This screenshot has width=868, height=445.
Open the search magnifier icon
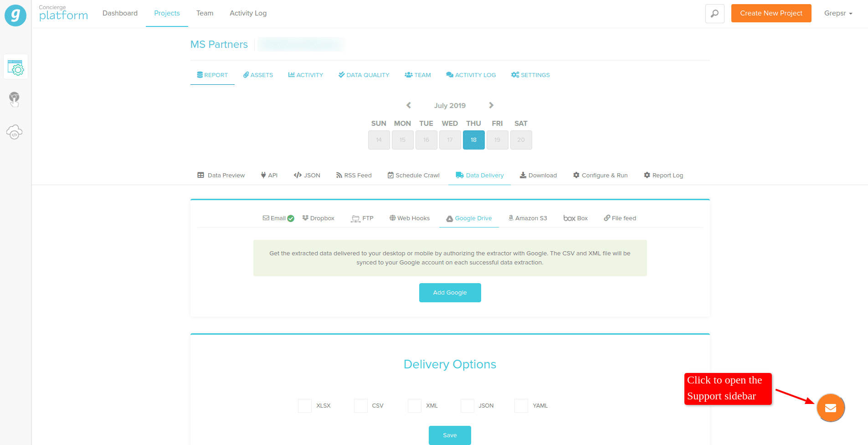714,13
